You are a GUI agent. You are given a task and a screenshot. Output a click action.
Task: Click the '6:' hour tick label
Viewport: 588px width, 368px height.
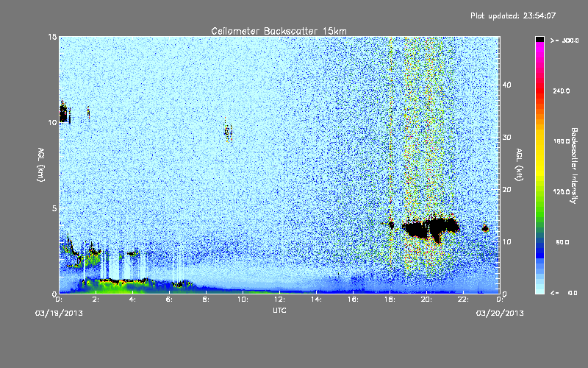click(x=170, y=300)
